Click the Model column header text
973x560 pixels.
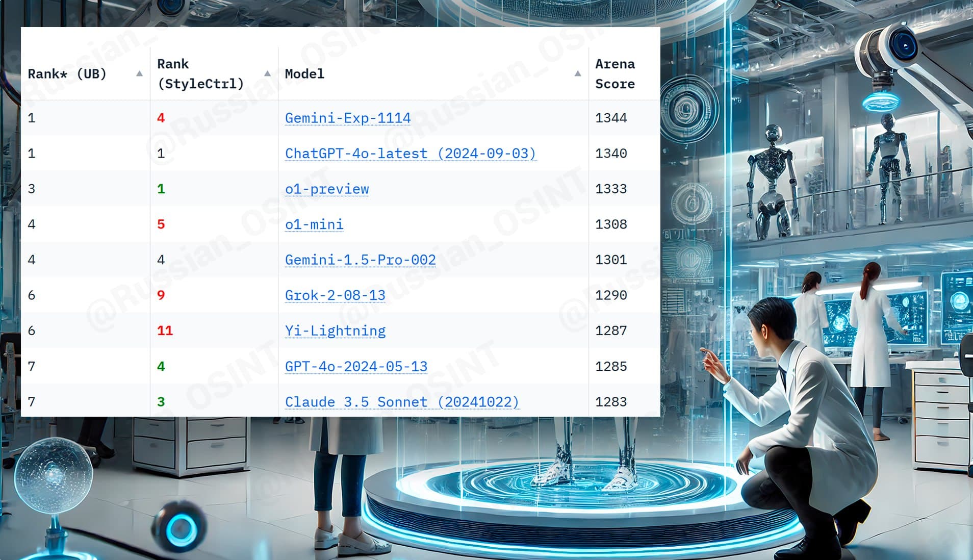(304, 74)
